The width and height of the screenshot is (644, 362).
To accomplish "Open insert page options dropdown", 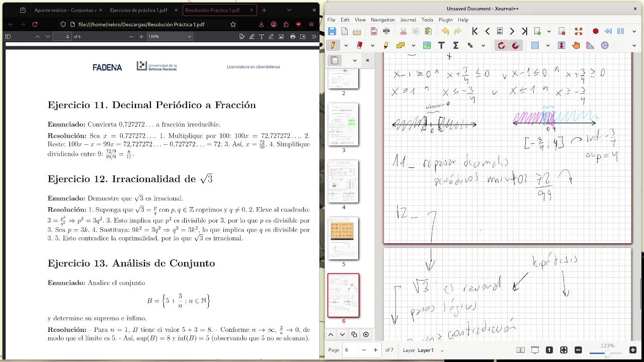I will 549,31.
